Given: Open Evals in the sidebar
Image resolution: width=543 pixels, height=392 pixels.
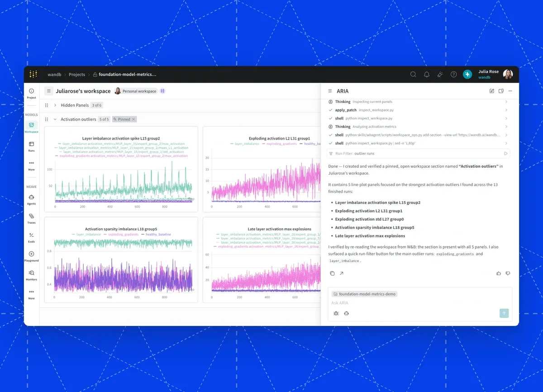Looking at the screenshot, I should [31, 238].
